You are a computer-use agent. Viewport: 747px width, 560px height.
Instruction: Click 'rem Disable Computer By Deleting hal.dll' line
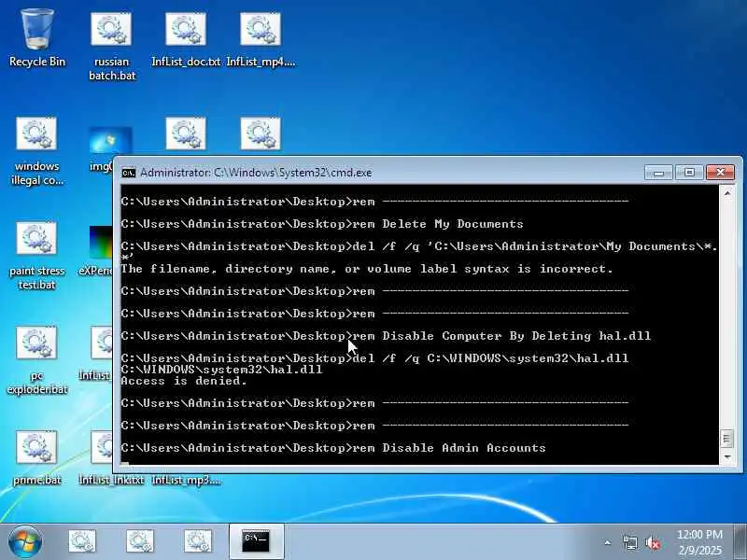point(386,336)
